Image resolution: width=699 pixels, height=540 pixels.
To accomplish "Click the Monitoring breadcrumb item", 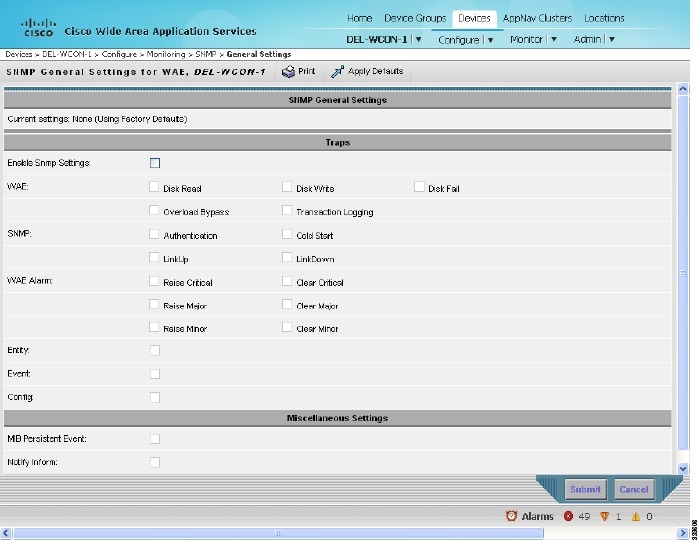I will [166, 54].
